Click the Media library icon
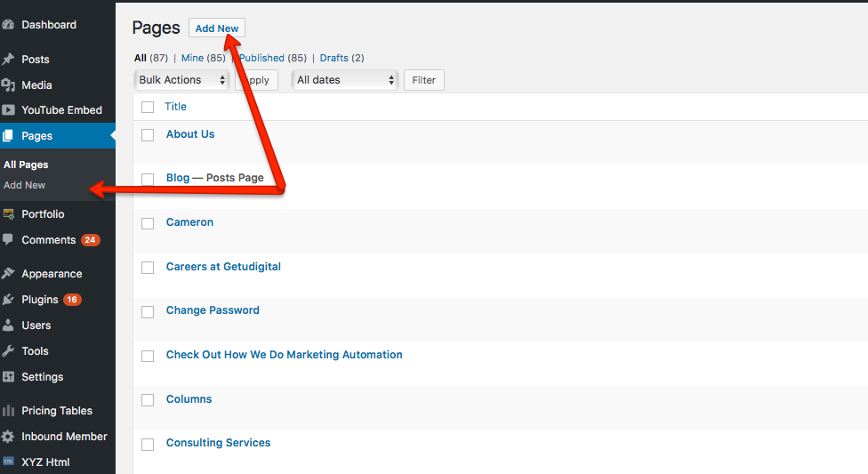The height and width of the screenshot is (474, 868). click(x=8, y=84)
